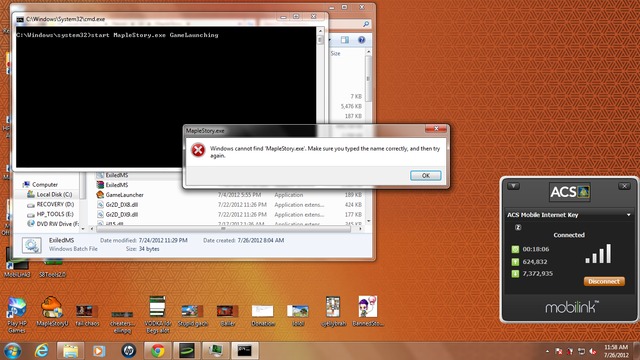Viewport: 640px width, 360px height.
Task: Click Explorer file list scroll down arrow
Action: [x=369, y=221]
